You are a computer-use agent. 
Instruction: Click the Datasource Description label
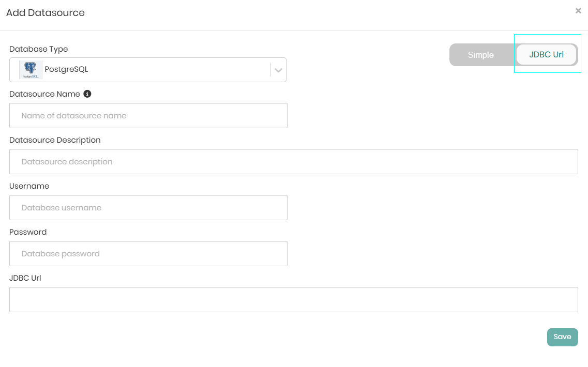click(55, 140)
